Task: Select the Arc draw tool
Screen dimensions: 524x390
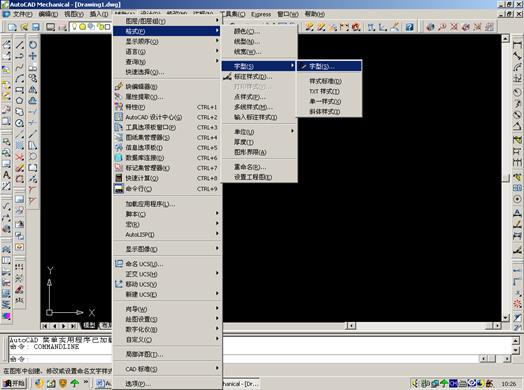Action: coord(20,79)
